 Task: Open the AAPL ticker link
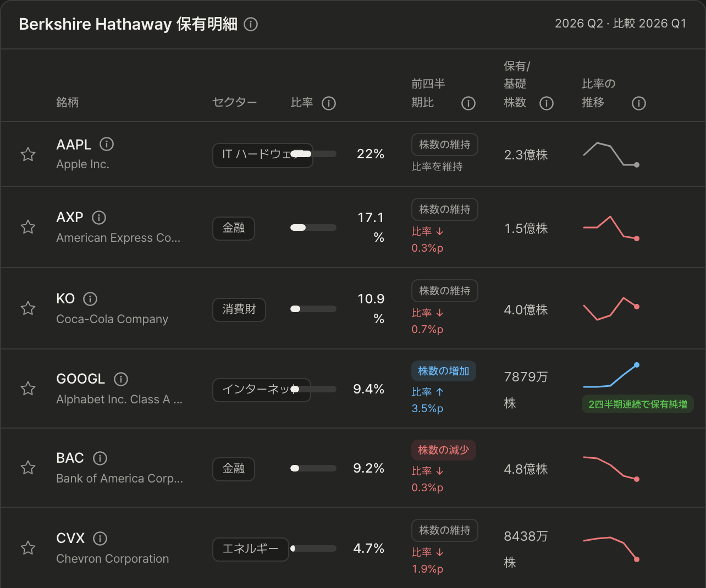point(74,145)
